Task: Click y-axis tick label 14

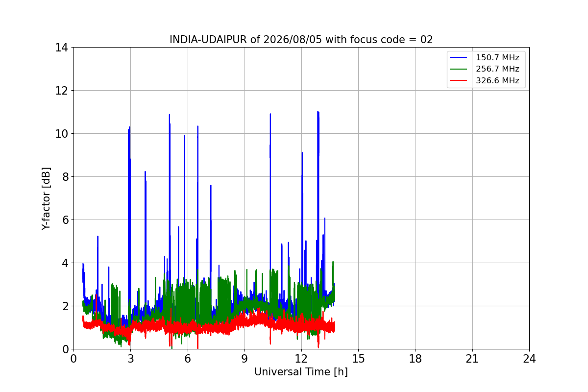Action: pos(62,48)
